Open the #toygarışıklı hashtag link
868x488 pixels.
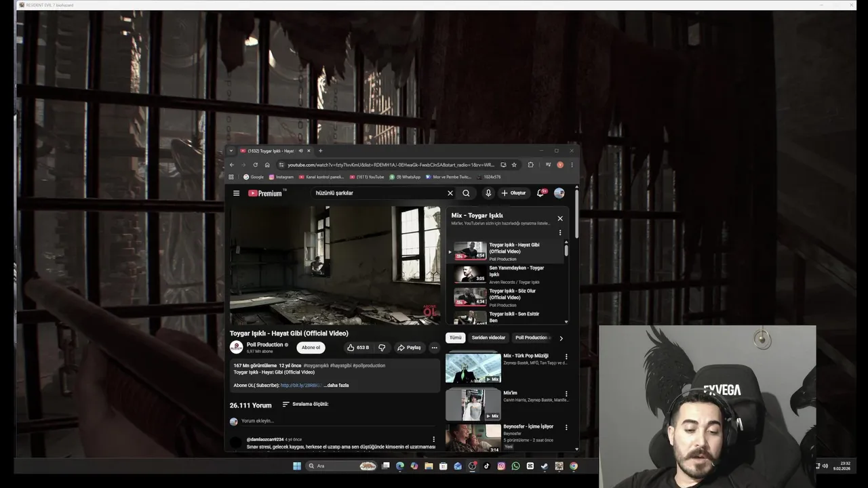(x=316, y=365)
